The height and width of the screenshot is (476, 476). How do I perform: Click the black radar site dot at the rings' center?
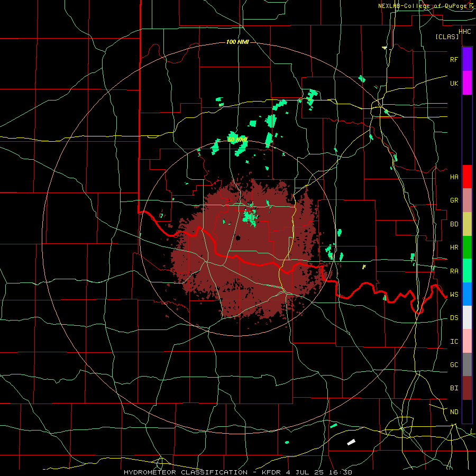[x=238, y=237]
